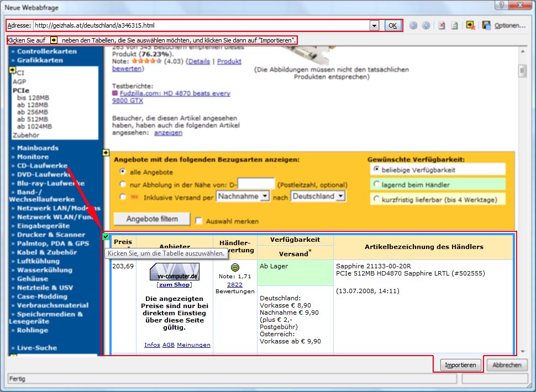Open the 'Details' rating link
536x392 pixels.
coord(199,61)
